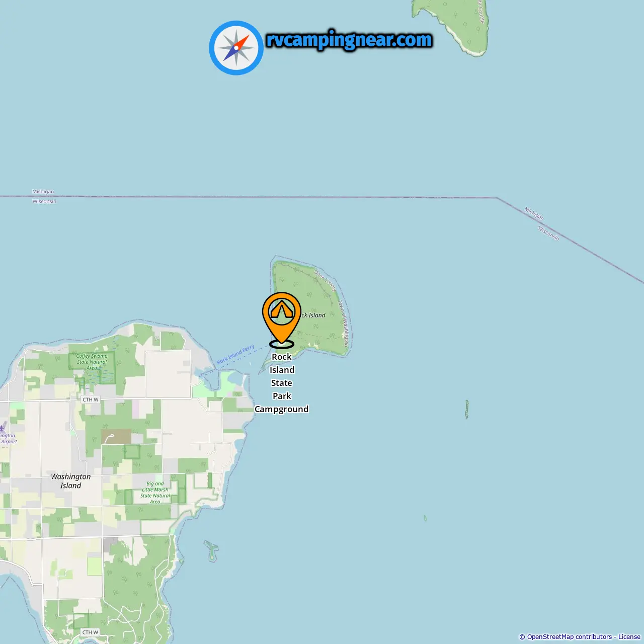The height and width of the screenshot is (644, 644).
Task: Click the small narrow island east of campground
Action: (467, 409)
